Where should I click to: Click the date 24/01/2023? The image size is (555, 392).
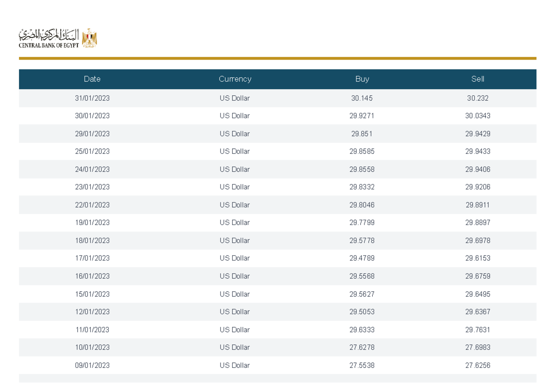92,170
